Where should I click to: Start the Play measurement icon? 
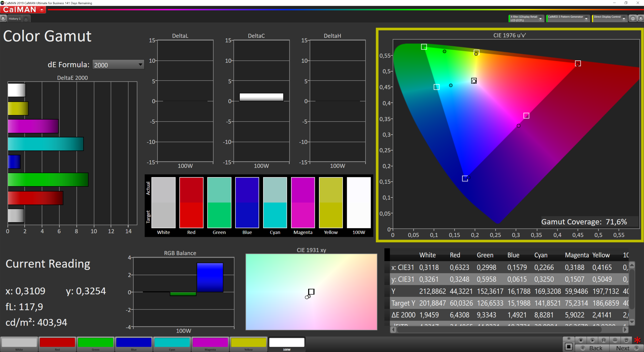[593, 340]
